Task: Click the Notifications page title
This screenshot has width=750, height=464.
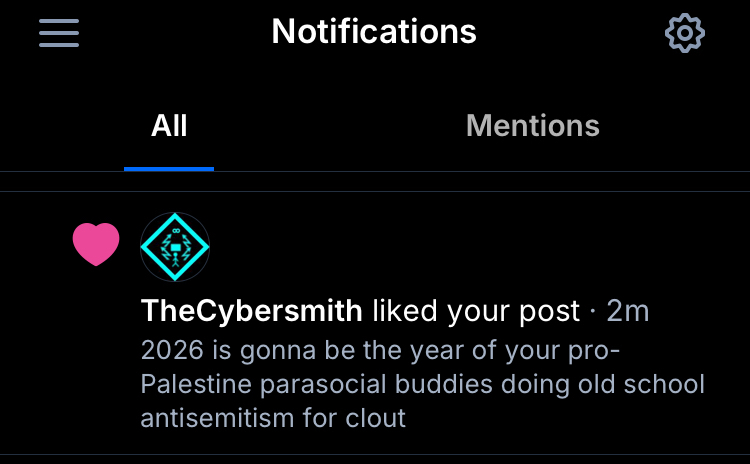Action: tap(374, 32)
